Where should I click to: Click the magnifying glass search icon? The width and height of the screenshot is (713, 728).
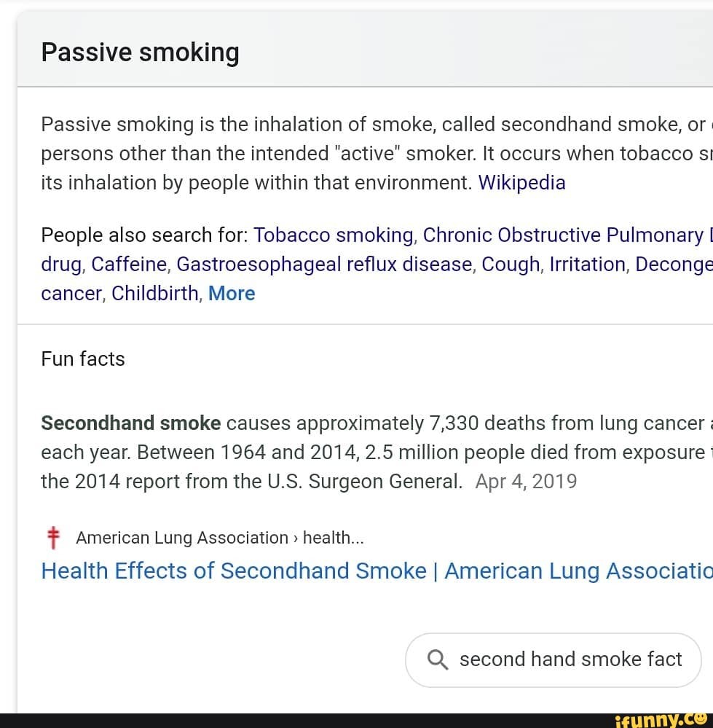(x=438, y=659)
